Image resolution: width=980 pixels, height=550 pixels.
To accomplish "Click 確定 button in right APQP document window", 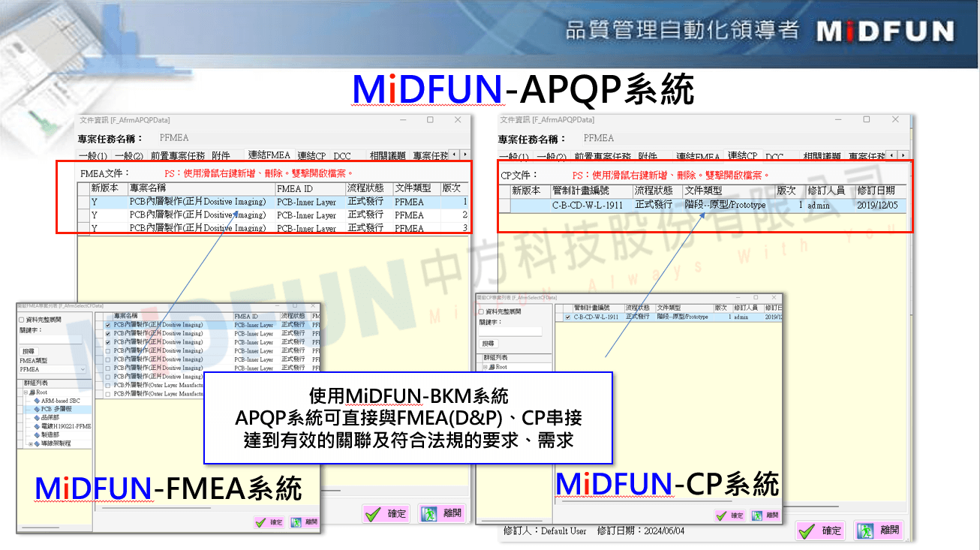I will (x=821, y=530).
